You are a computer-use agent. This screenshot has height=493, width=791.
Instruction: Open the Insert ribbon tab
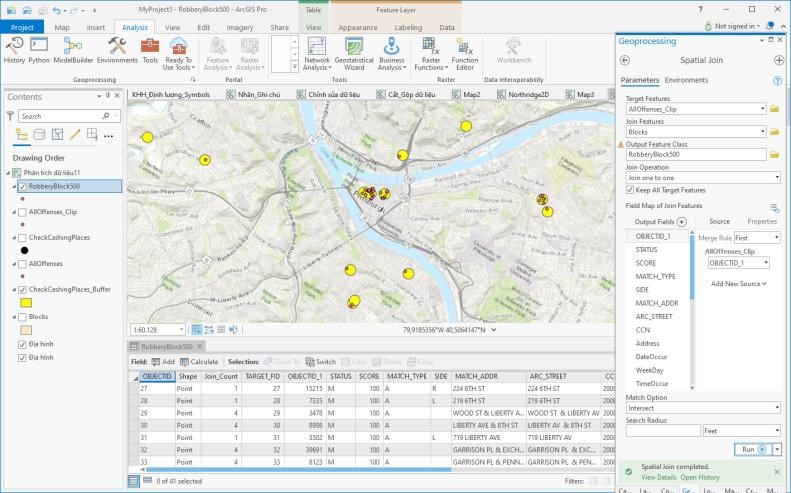click(x=96, y=27)
